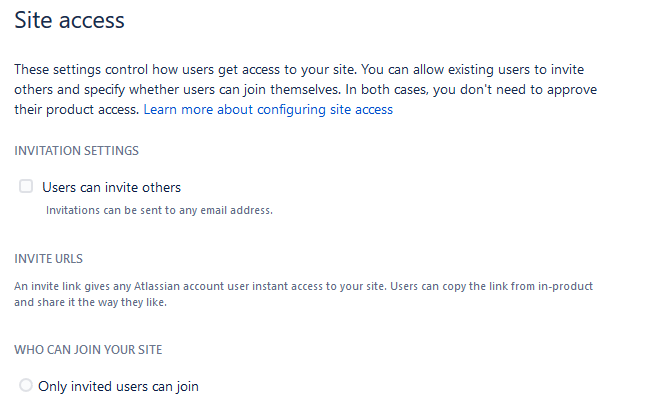Click the INVITATION SETTINGS section heading
Screen dimensions: 651x404
click(76, 151)
